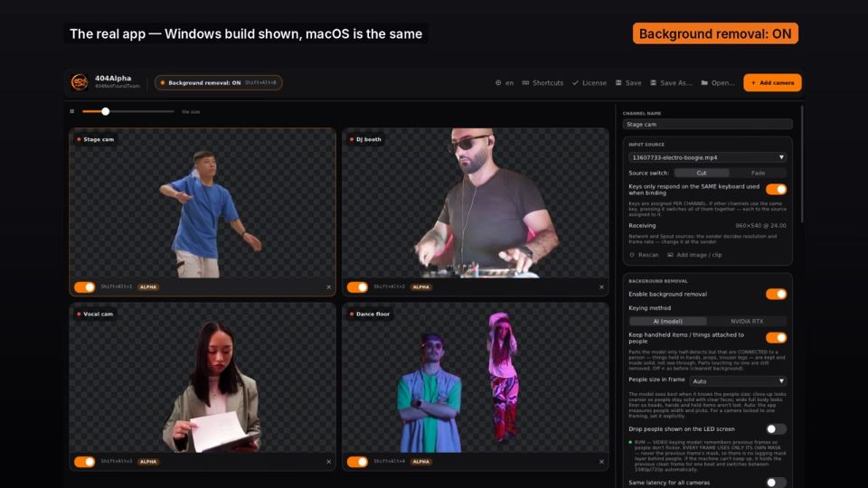This screenshot has height=488, width=868.
Task: Remove the Stage cam tile with X
Action: (329, 287)
